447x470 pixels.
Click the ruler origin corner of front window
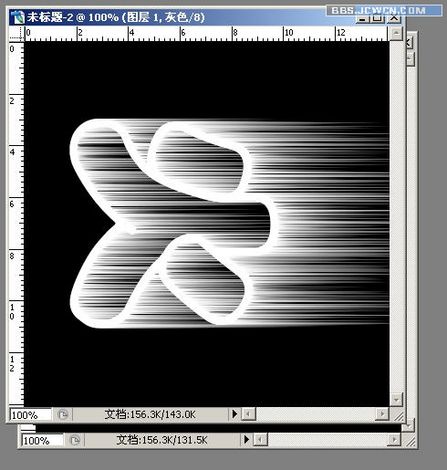(x=17, y=33)
